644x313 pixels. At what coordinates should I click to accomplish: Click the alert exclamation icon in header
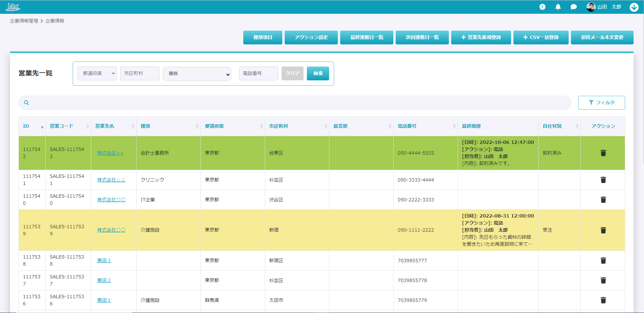click(x=542, y=7)
